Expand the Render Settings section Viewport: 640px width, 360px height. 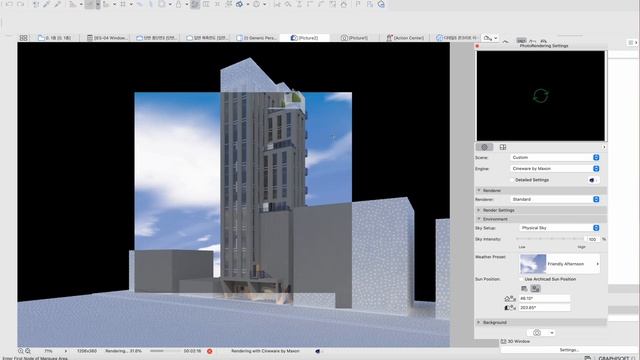(479, 210)
